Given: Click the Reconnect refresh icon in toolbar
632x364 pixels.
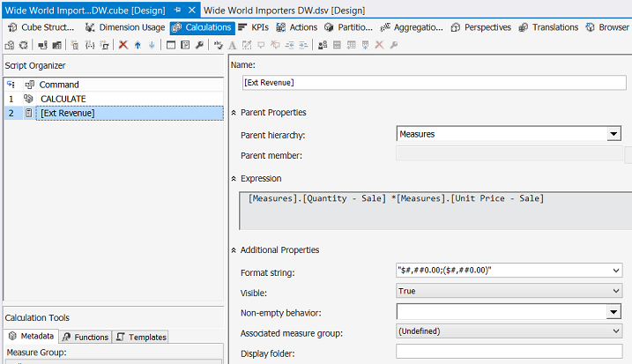Looking at the screenshot, I should pos(23,44).
